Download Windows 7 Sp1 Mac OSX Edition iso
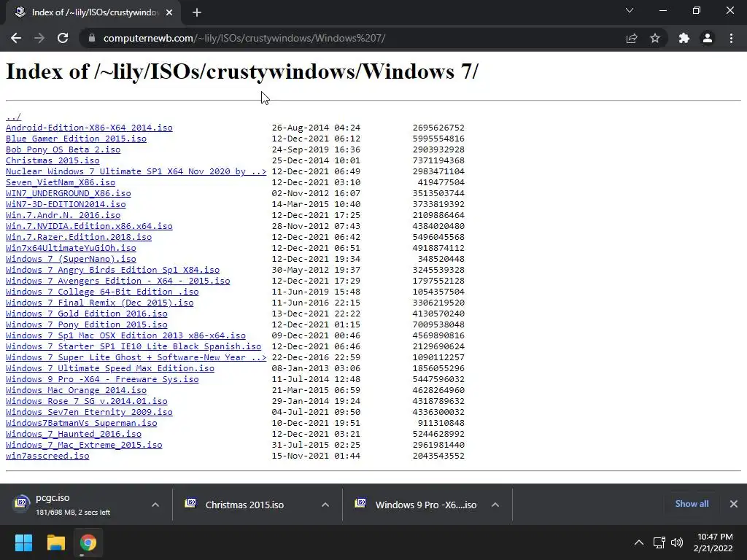The image size is (747, 560). pyautogui.click(x=125, y=335)
